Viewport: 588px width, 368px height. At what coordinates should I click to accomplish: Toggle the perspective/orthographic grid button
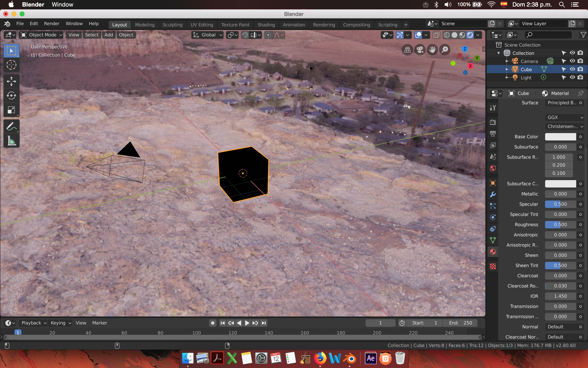408,50
